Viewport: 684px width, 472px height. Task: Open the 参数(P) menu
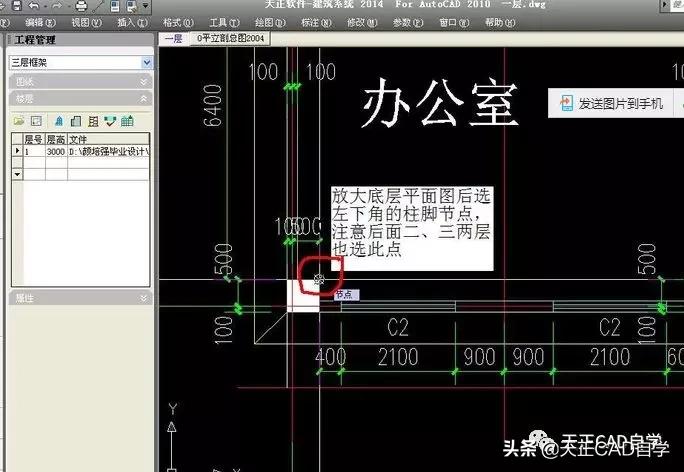pos(408,22)
